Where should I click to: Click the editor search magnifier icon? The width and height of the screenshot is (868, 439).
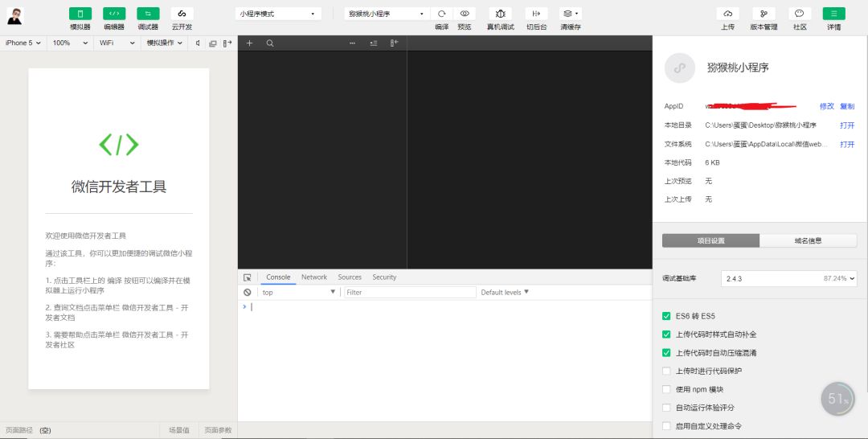269,43
